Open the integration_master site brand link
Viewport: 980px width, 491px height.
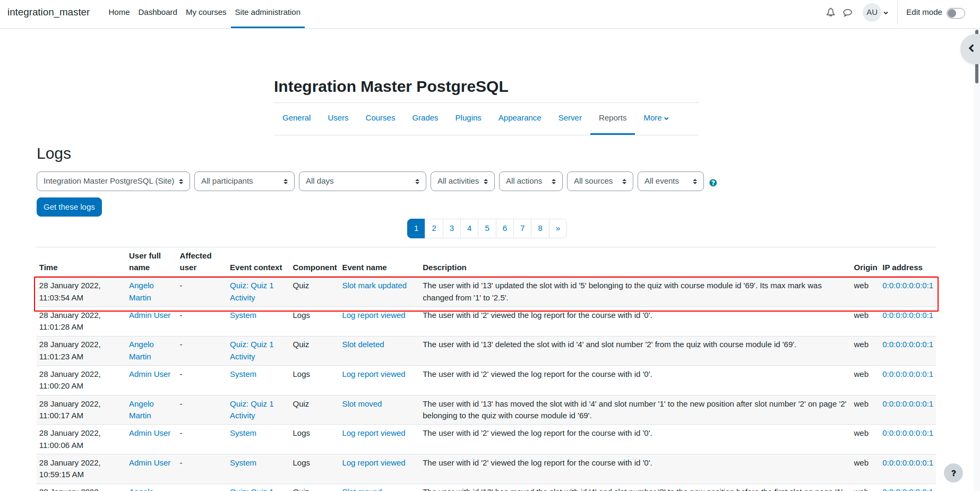(48, 12)
